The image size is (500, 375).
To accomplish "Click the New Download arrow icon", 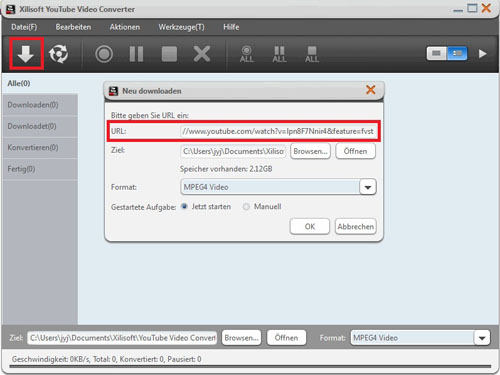I will [x=26, y=54].
